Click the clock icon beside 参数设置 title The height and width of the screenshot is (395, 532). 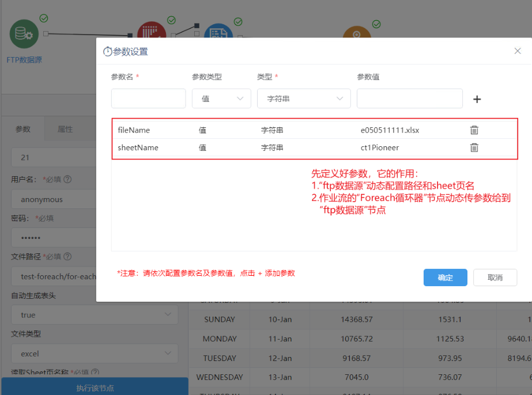[108, 52]
